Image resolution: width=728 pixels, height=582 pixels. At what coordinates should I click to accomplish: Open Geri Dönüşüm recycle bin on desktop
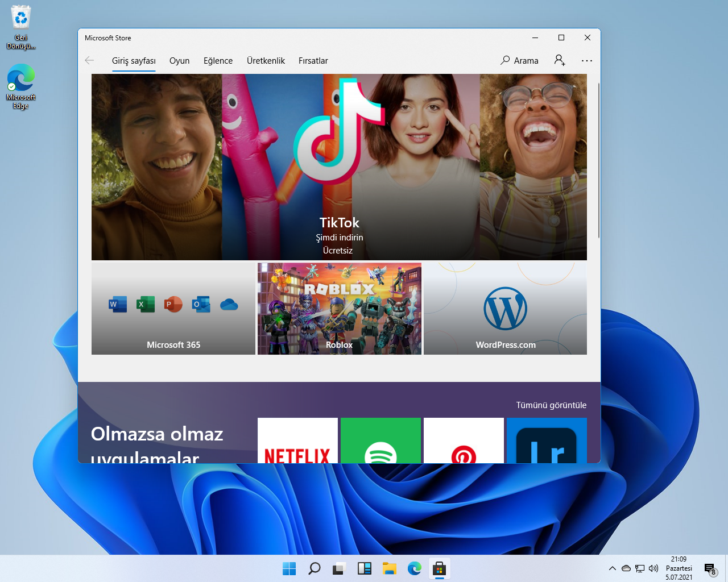[x=21, y=27]
